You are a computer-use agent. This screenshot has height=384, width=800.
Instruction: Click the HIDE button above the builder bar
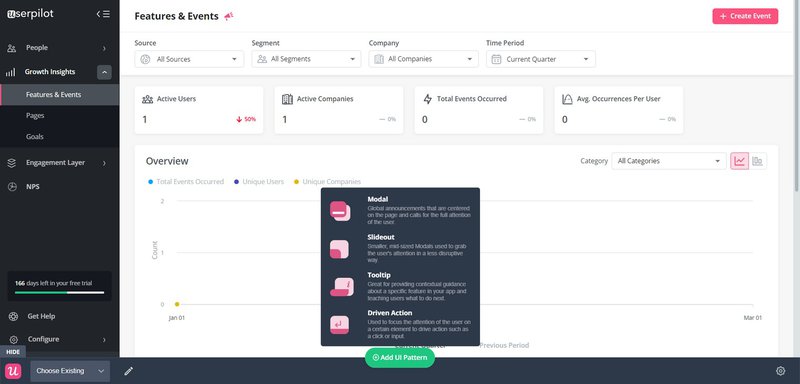[x=13, y=352]
